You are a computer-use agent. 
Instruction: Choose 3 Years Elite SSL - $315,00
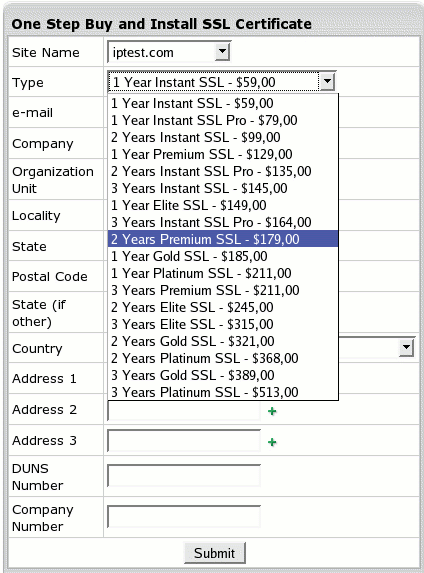tap(223, 324)
